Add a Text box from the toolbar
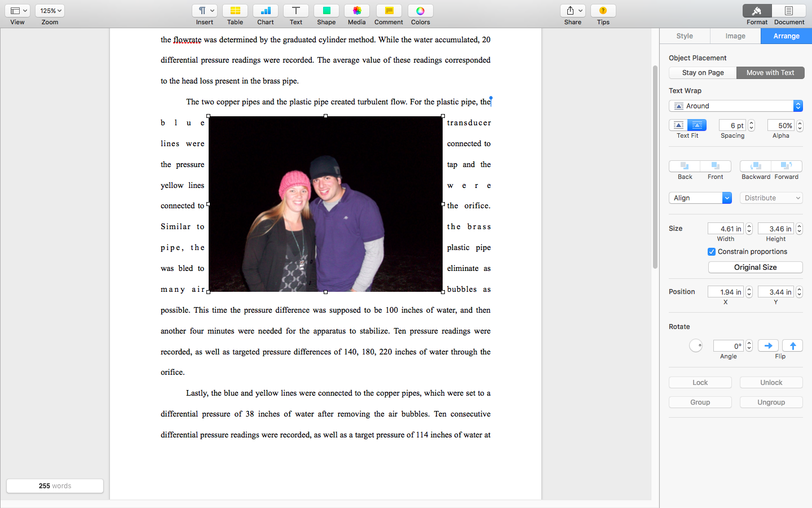 pyautogui.click(x=296, y=11)
